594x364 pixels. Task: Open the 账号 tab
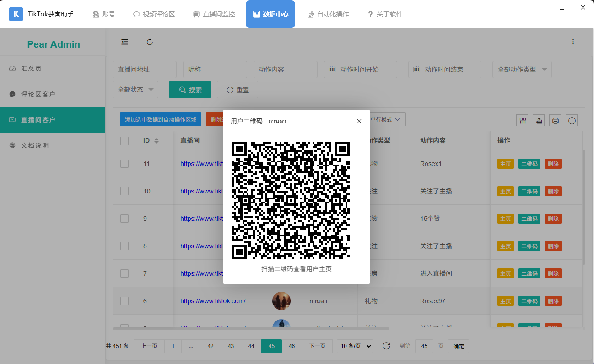point(103,14)
